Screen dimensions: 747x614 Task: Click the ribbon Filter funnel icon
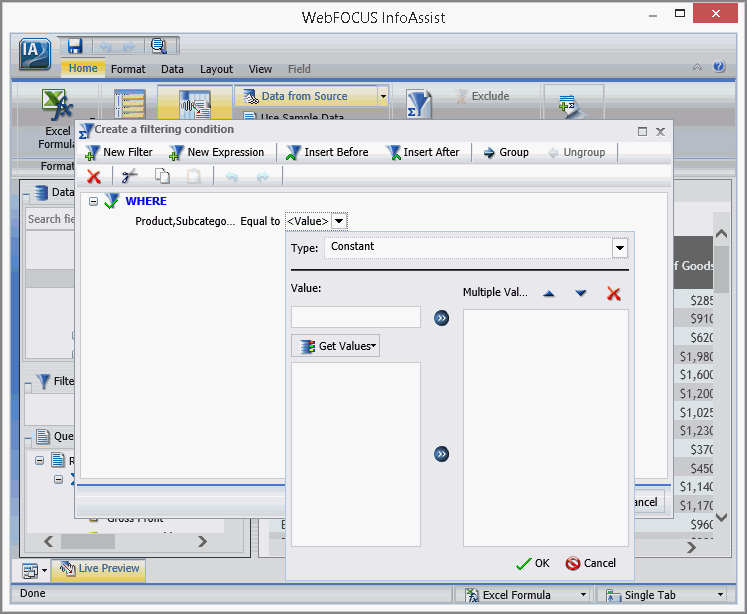[419, 103]
